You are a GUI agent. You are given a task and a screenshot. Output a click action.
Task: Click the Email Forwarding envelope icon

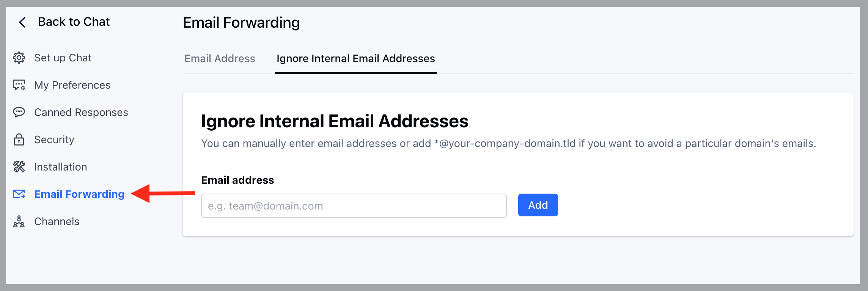pyautogui.click(x=19, y=194)
